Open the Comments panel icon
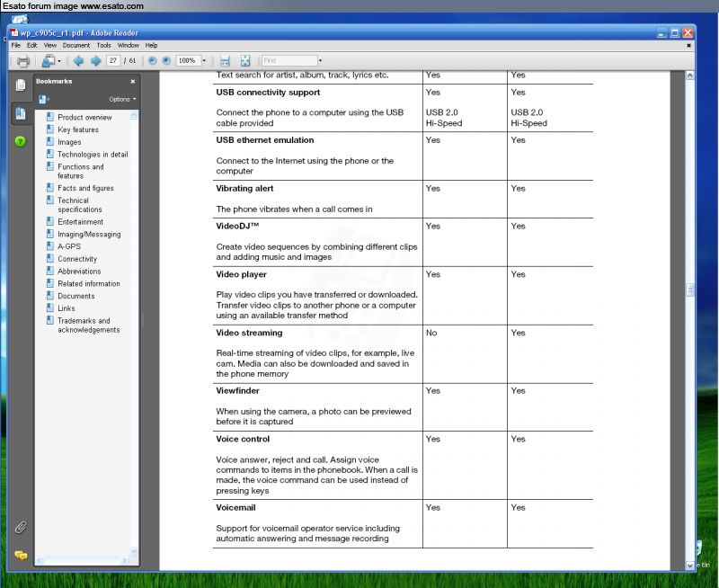This screenshot has height=588, width=719. (21, 556)
